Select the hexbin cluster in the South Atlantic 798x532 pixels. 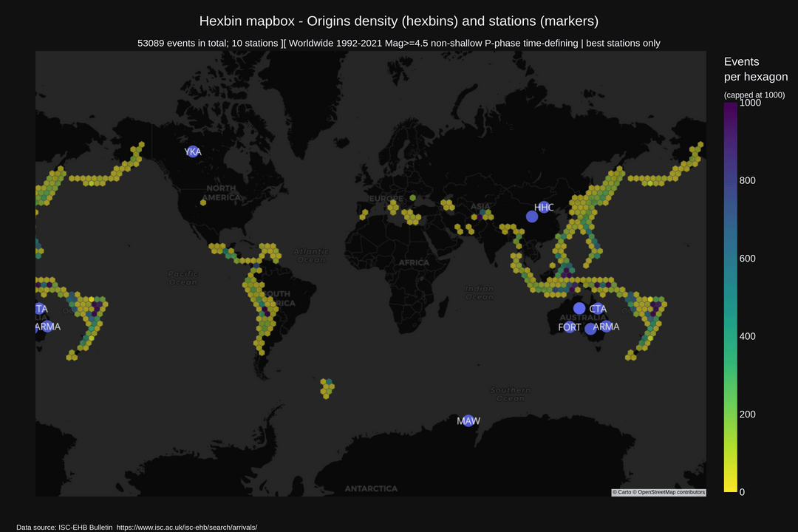(326, 387)
